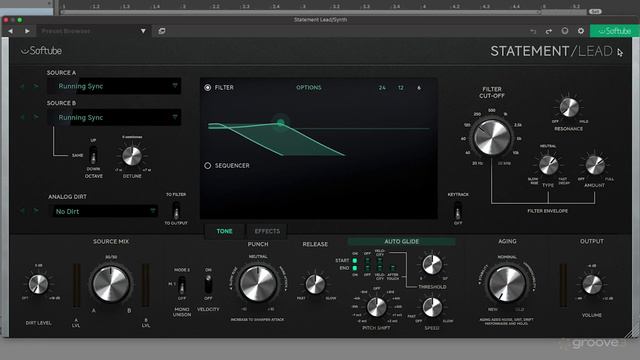Image resolution: width=640 pixels, height=360 pixels.
Task: Select the Filter view radio button
Action: click(208, 87)
